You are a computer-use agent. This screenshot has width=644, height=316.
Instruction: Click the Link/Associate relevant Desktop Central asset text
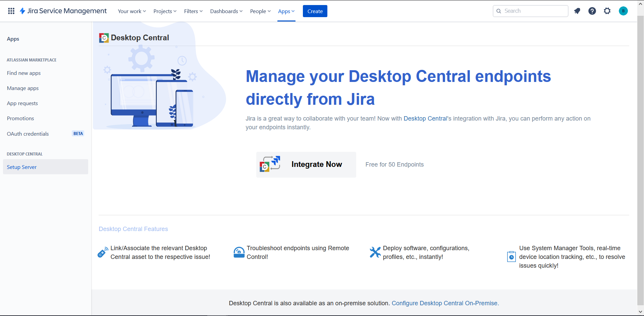pos(160,253)
